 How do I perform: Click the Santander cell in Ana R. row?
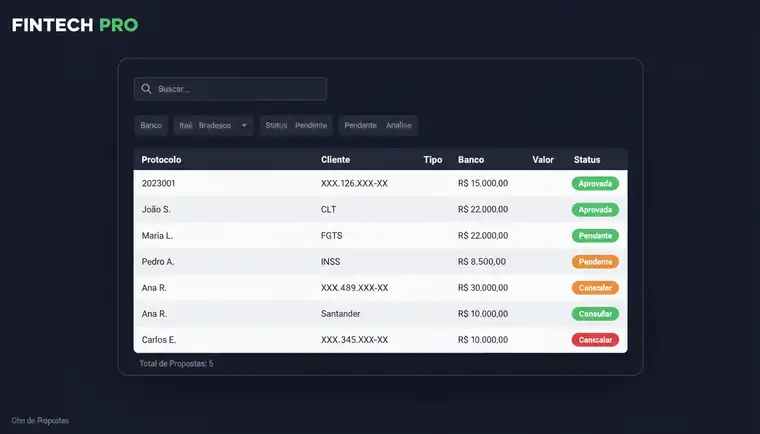340,314
